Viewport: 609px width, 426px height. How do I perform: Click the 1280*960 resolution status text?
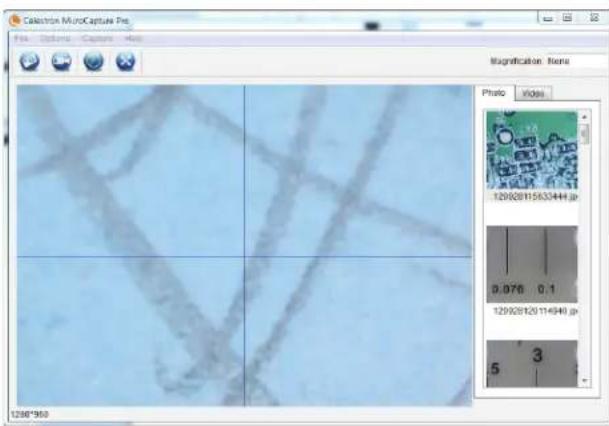pyautogui.click(x=30, y=414)
